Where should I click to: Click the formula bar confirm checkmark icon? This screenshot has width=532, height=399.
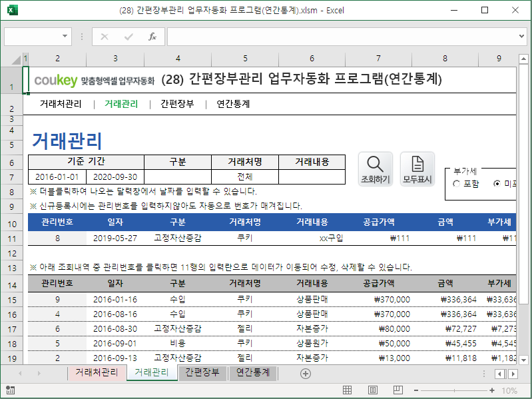coord(129,37)
